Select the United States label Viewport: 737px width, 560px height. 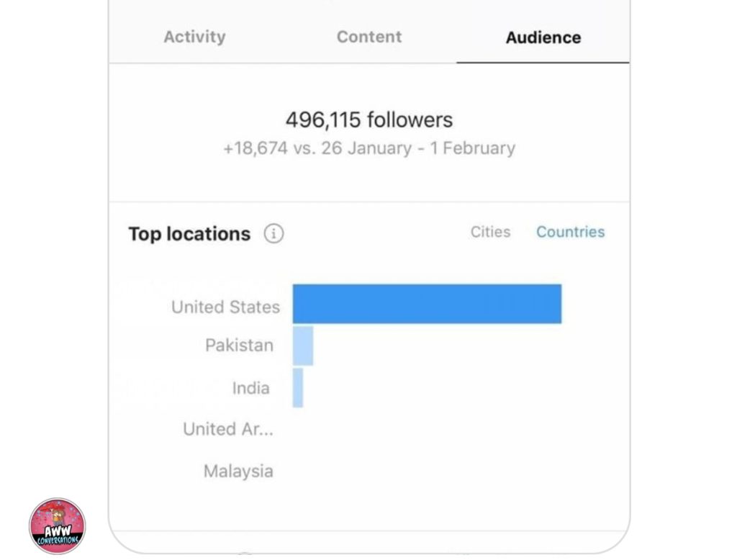[x=225, y=307]
